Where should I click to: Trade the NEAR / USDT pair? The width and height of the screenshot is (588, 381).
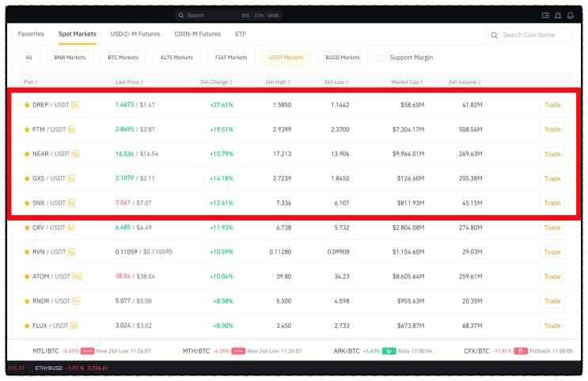(552, 154)
